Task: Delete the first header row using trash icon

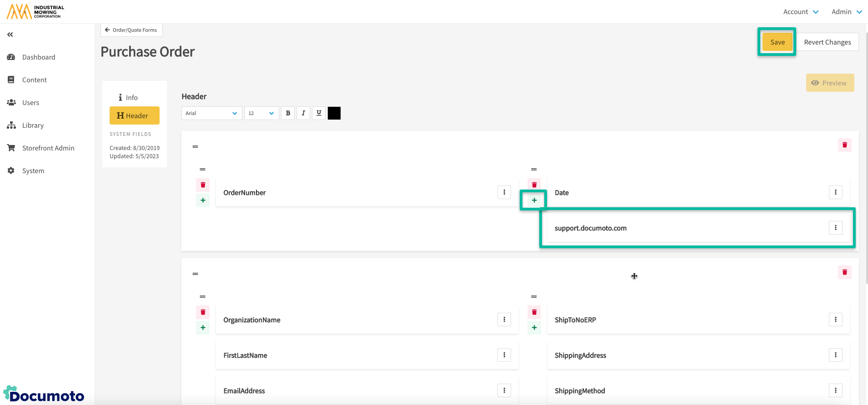Action: pos(844,145)
